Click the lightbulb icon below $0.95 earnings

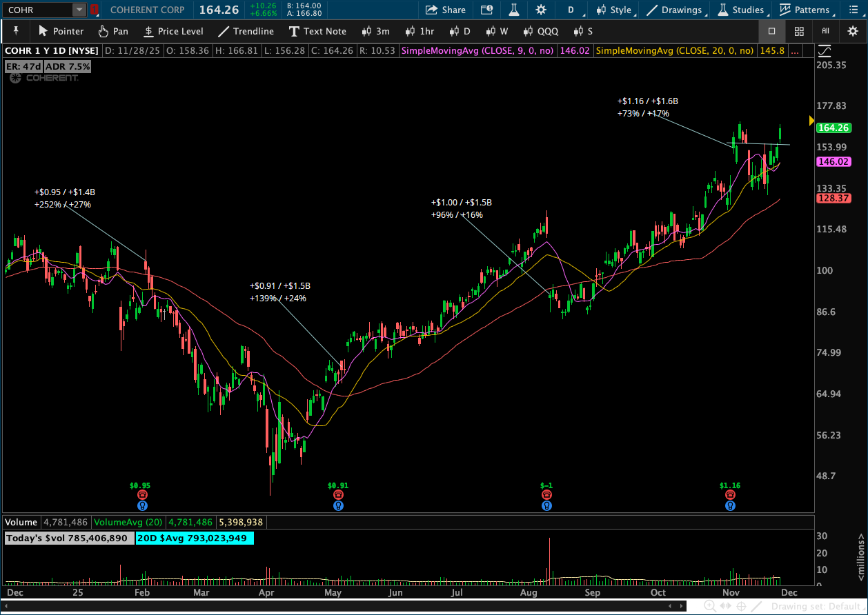point(142,505)
